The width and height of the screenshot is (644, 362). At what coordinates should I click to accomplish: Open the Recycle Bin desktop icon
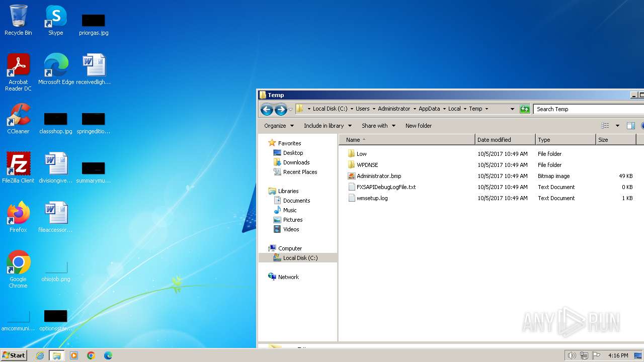[x=18, y=20]
